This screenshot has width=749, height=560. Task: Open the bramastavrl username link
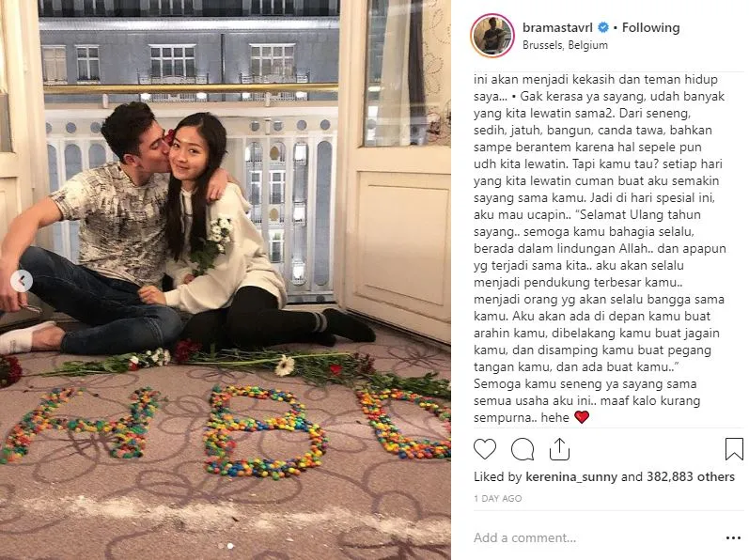tap(557, 27)
